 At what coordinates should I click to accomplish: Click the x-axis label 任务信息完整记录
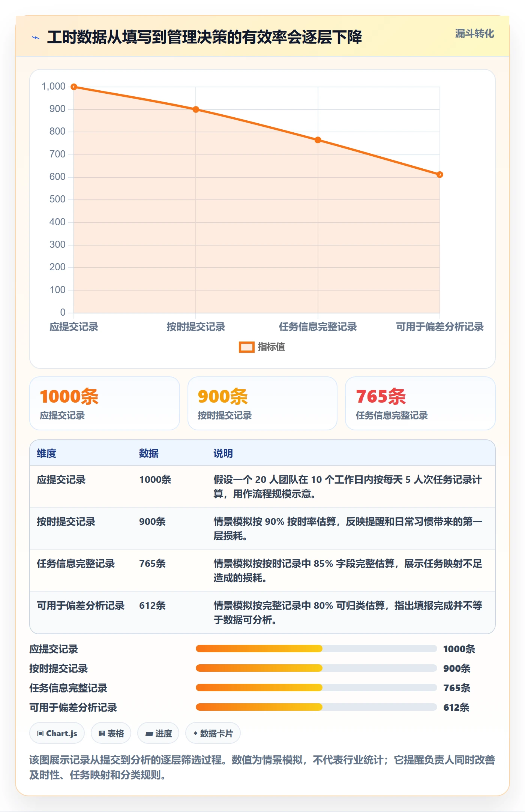(x=318, y=327)
